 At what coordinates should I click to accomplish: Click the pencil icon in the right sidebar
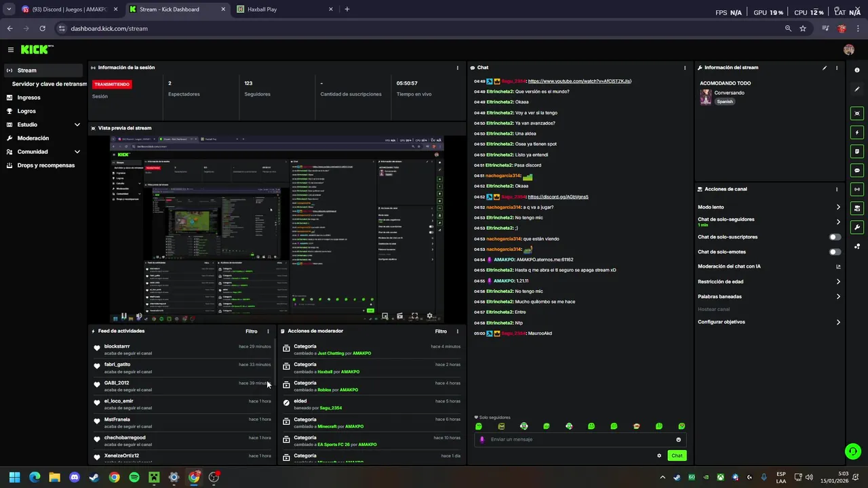[857, 89]
